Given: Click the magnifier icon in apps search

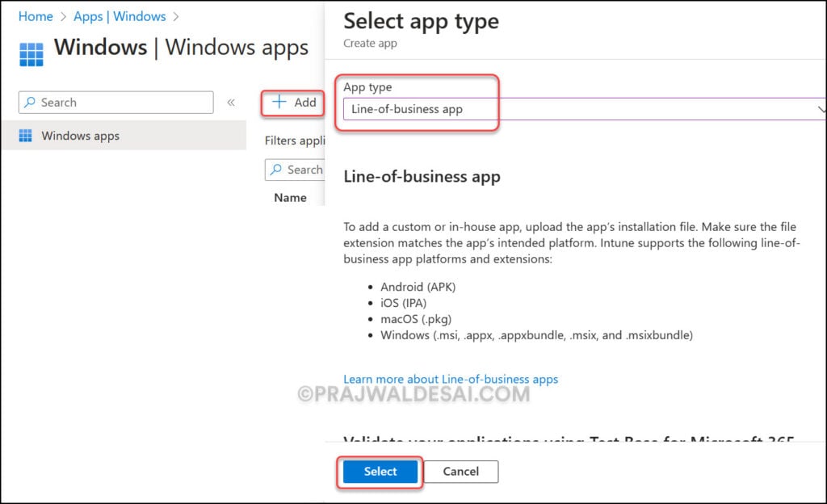Looking at the screenshot, I should tap(276, 170).
